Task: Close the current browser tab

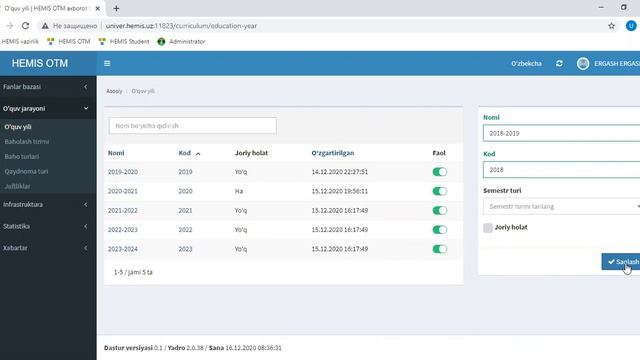Action: 98,8
